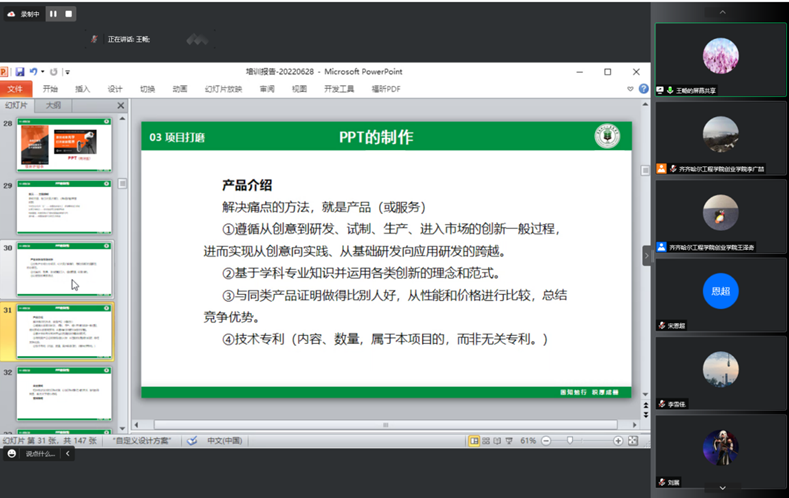Click the Undo arrow icon

33,72
